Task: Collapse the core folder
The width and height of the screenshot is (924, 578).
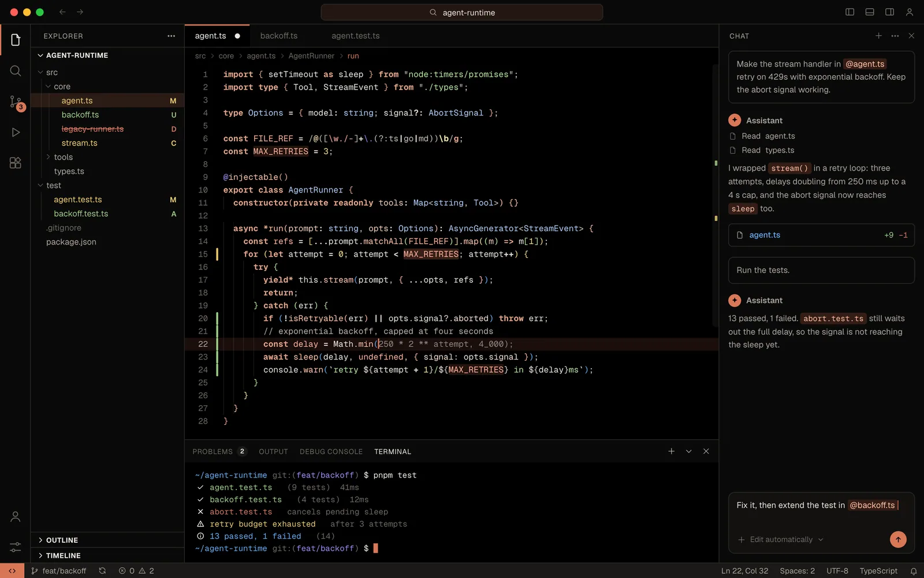Action: pos(107,87)
